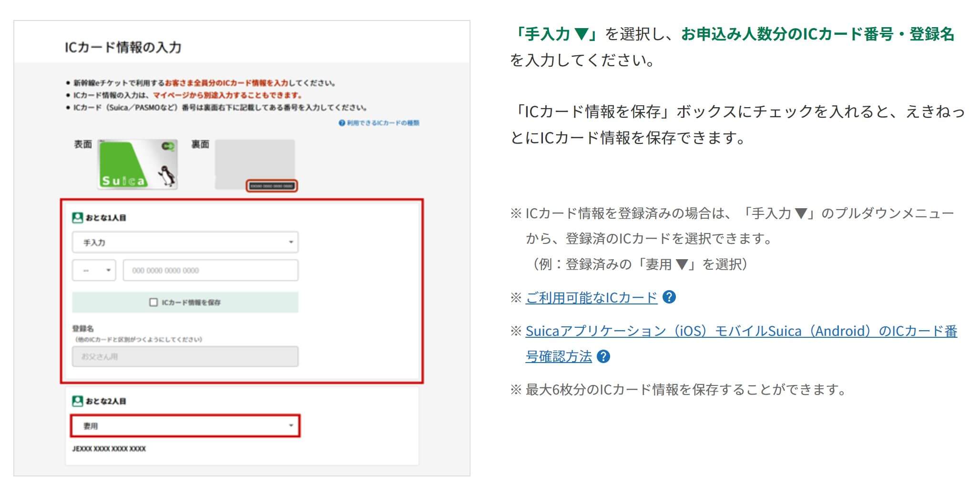Click the card back side image

(255, 164)
